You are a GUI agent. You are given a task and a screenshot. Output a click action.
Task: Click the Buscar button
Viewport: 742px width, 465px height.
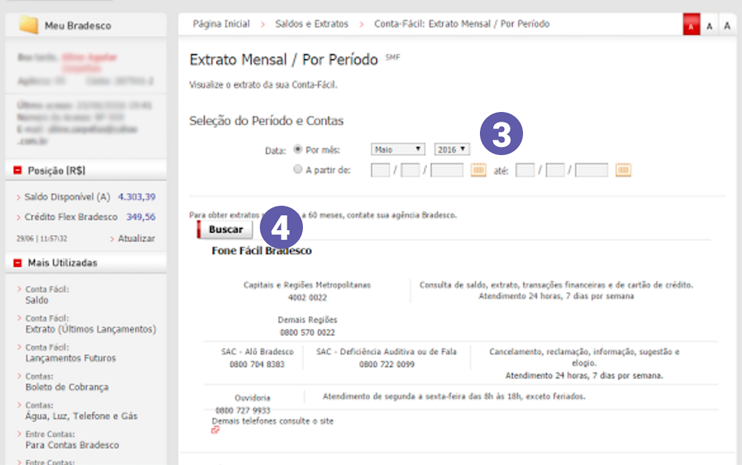pyautogui.click(x=225, y=229)
